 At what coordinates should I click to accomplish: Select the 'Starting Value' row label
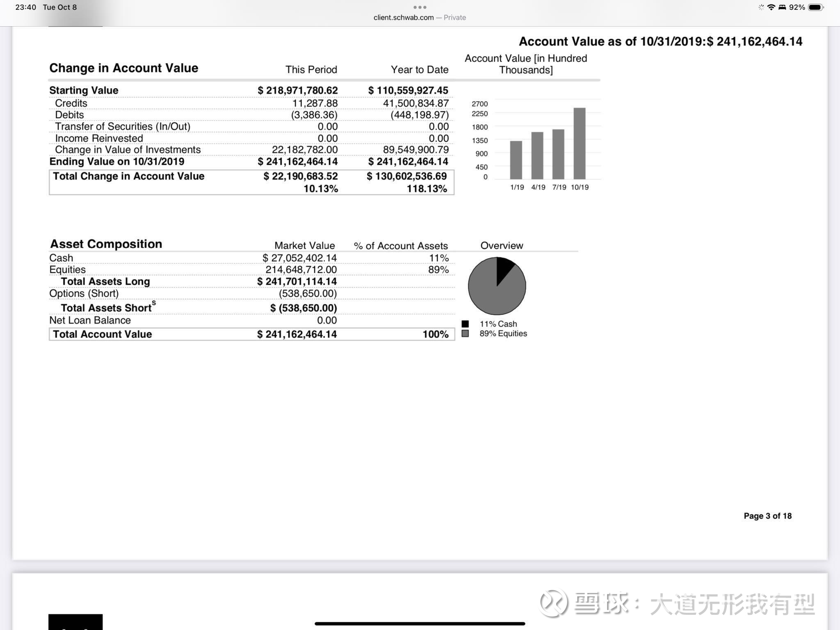click(84, 90)
